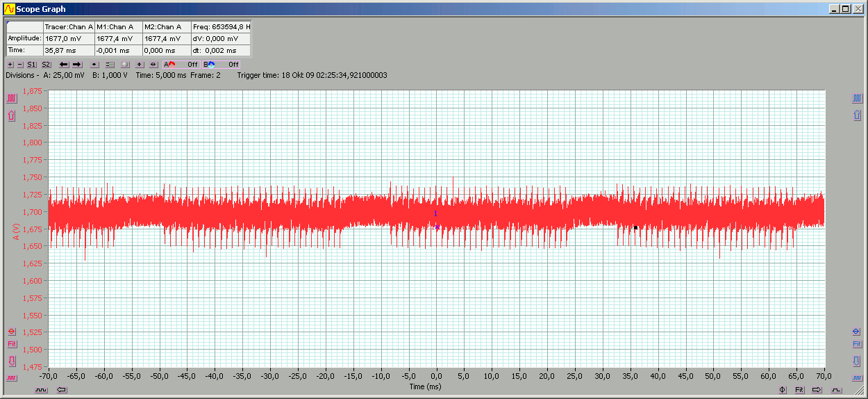Go to previous frame with left arrow

tap(64, 64)
